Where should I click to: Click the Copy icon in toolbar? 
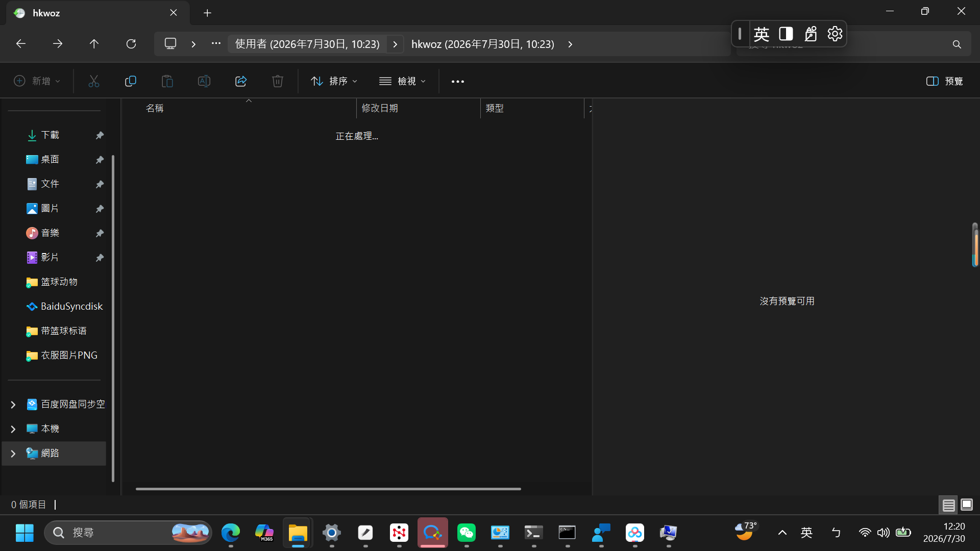point(131,81)
